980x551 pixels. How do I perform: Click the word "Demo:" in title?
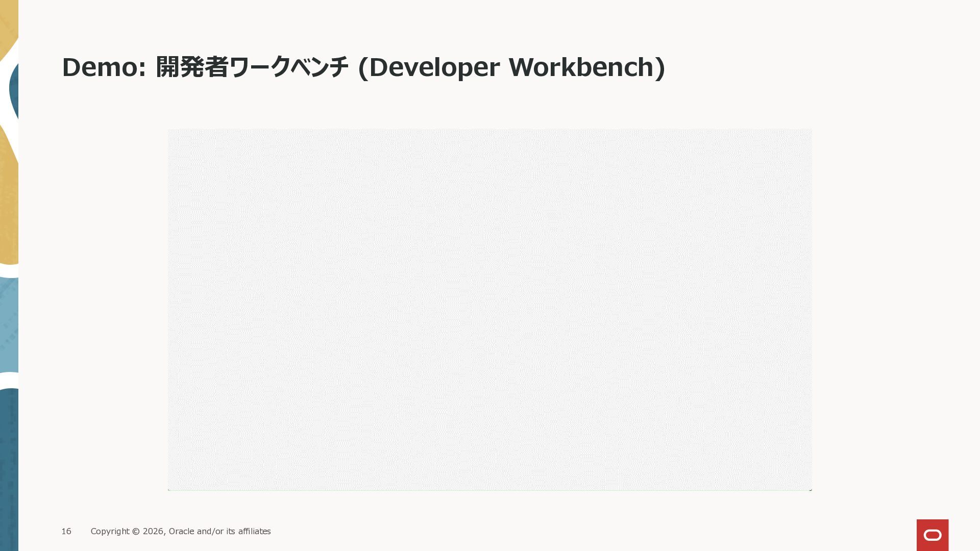[104, 67]
